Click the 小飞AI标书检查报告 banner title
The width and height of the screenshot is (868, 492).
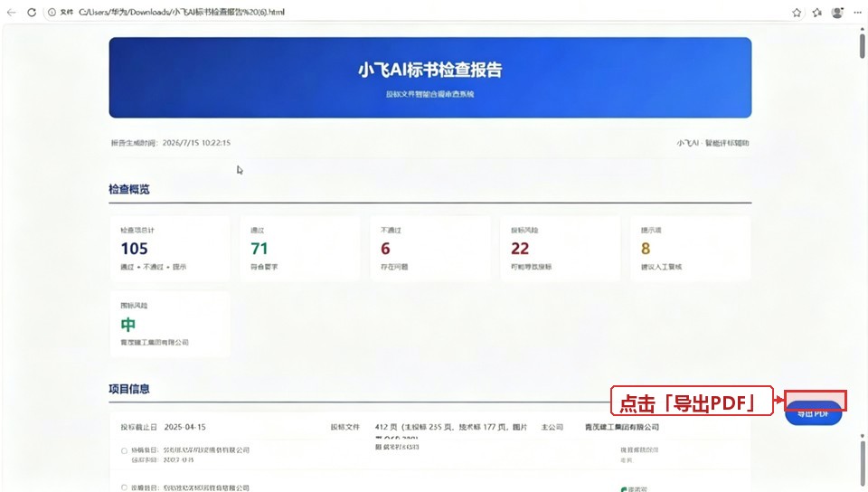point(430,71)
